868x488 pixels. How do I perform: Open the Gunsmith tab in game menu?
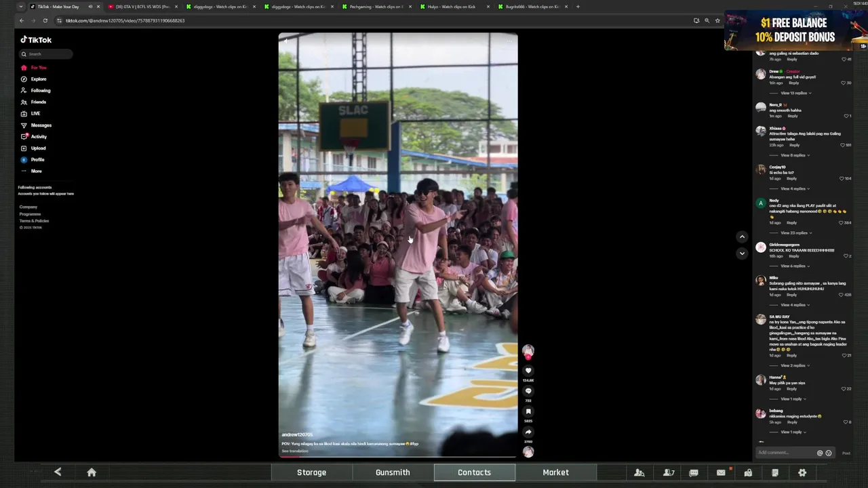393,472
